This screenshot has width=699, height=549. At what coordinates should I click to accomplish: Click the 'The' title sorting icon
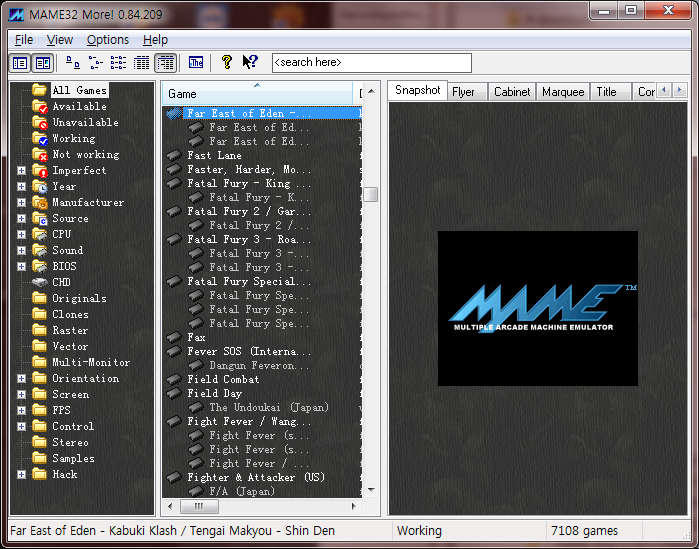(196, 63)
